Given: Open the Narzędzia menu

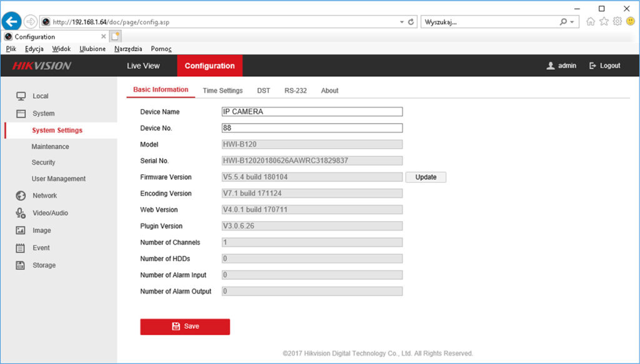Looking at the screenshot, I should coord(127,48).
